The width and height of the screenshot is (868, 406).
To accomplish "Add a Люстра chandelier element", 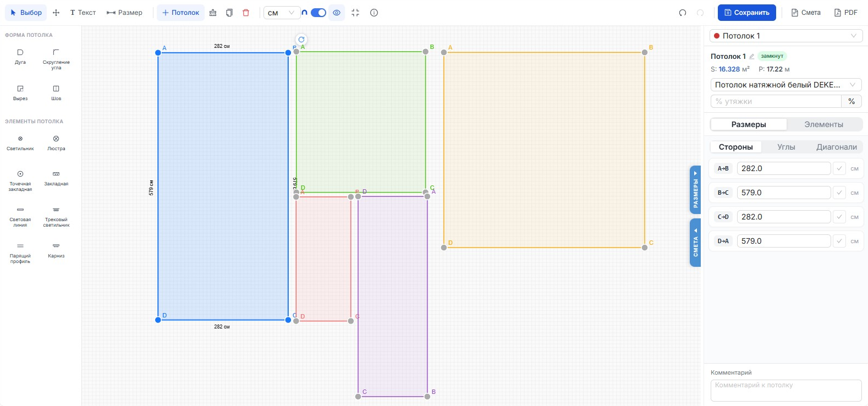I will tap(56, 142).
